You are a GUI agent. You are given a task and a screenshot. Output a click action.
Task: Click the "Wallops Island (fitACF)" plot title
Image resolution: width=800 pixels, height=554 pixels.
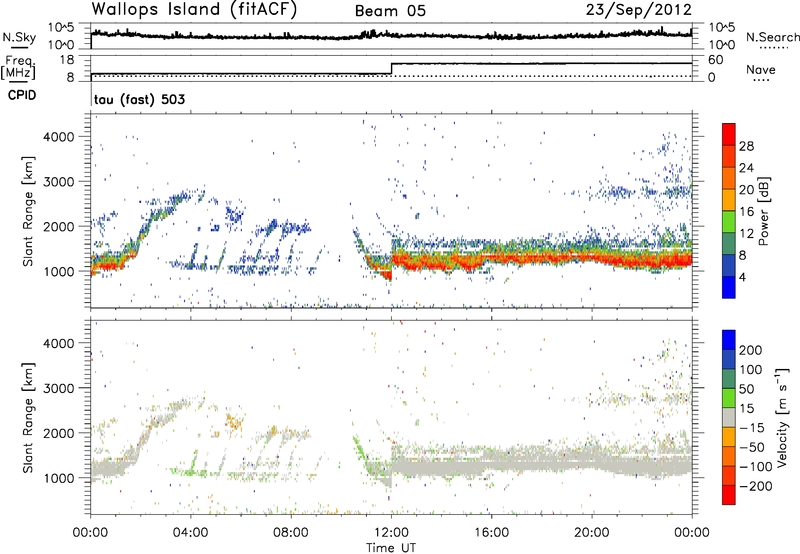coord(194,10)
